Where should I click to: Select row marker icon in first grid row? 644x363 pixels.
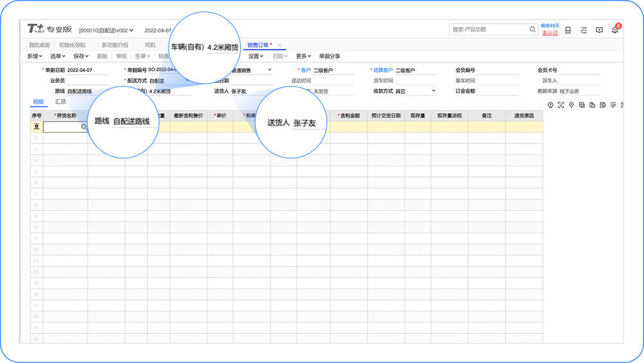(x=37, y=127)
